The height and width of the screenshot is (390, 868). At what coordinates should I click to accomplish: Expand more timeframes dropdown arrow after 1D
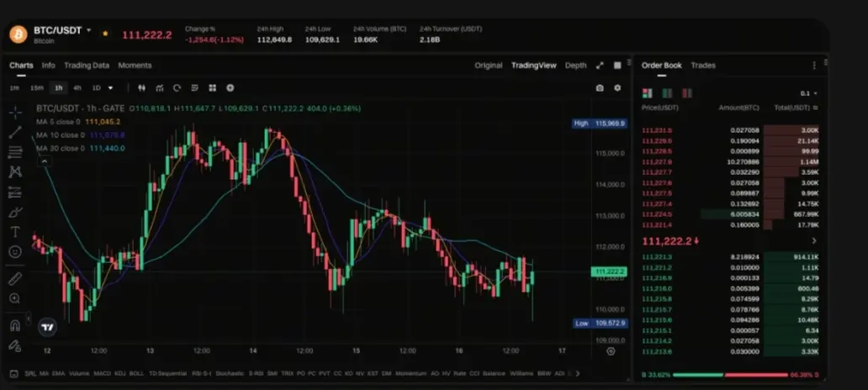pos(111,88)
